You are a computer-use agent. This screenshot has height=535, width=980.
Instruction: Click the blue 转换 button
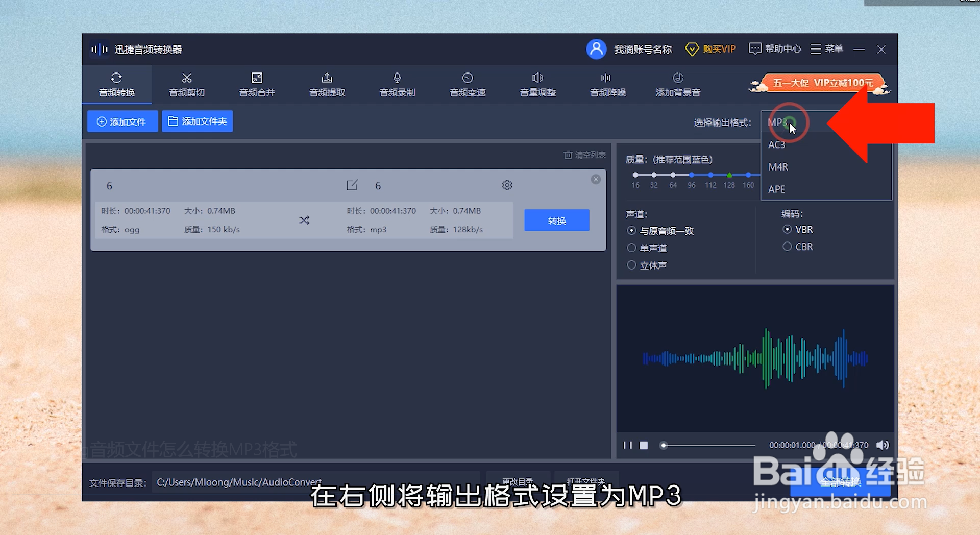point(557,221)
